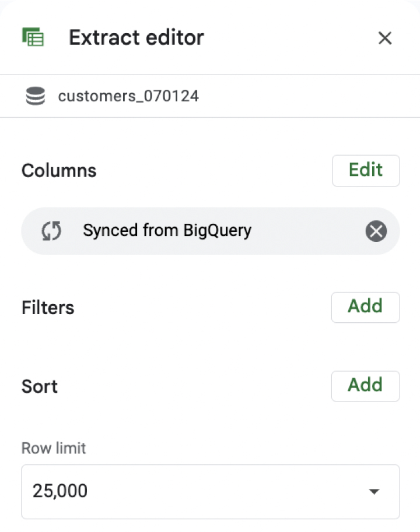Open the Row limit dropdown arrow

click(x=374, y=491)
